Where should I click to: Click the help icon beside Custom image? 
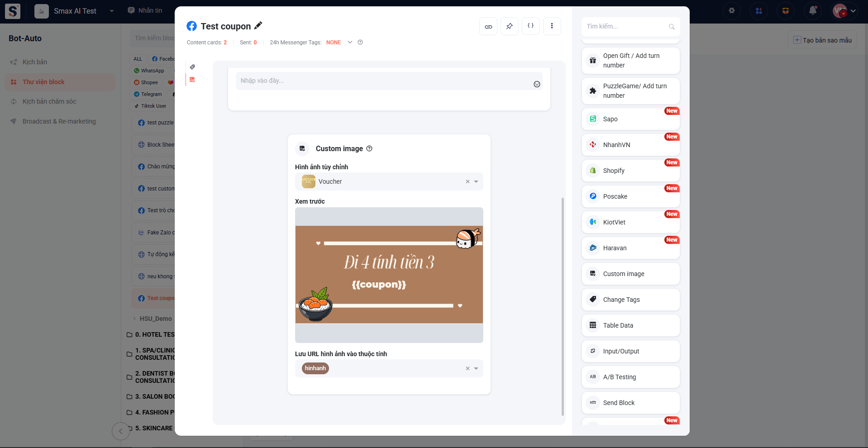coord(369,148)
